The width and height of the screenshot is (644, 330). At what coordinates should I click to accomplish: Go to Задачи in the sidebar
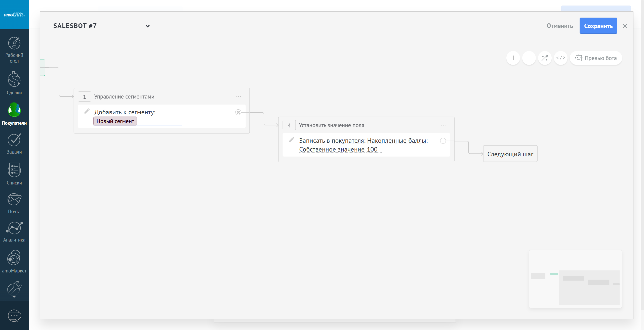[x=14, y=144]
